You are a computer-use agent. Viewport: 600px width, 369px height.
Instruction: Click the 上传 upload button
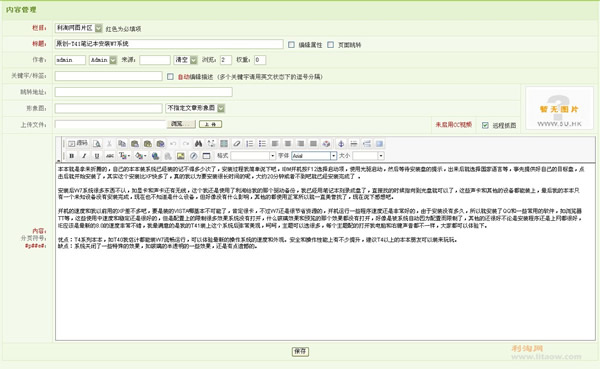pyautogui.click(x=210, y=124)
